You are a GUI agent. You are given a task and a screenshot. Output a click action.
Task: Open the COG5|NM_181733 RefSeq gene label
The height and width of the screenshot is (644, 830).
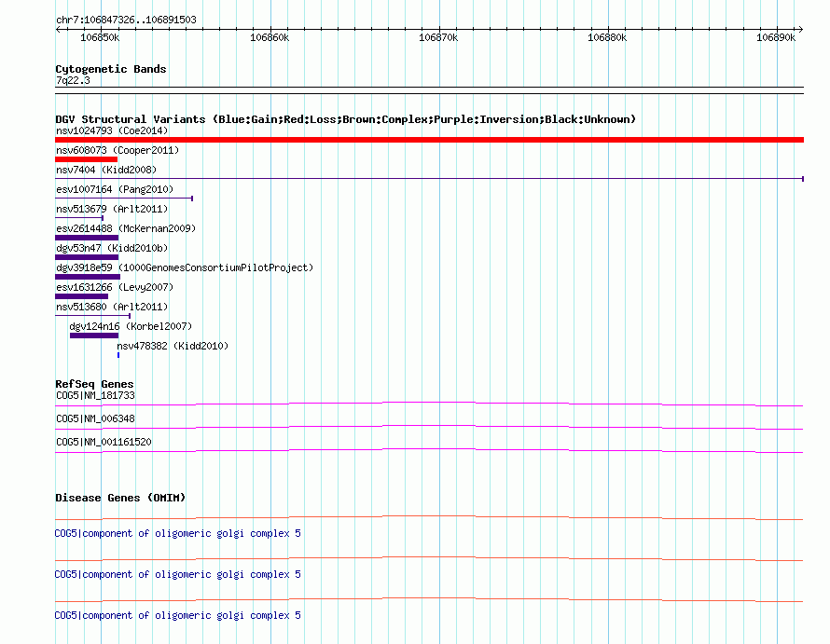pos(95,396)
